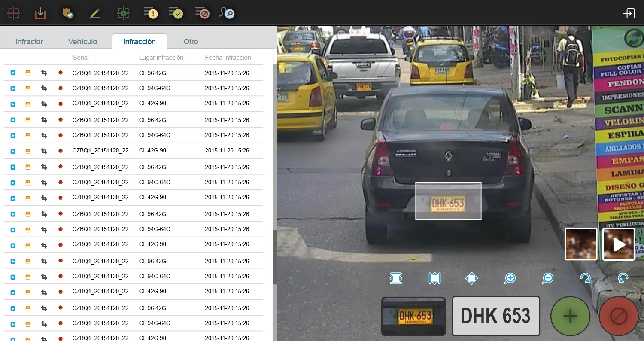644x341 pixels.
Task: Show the list with rejected prohibition badge
Action: pyautogui.click(x=202, y=13)
